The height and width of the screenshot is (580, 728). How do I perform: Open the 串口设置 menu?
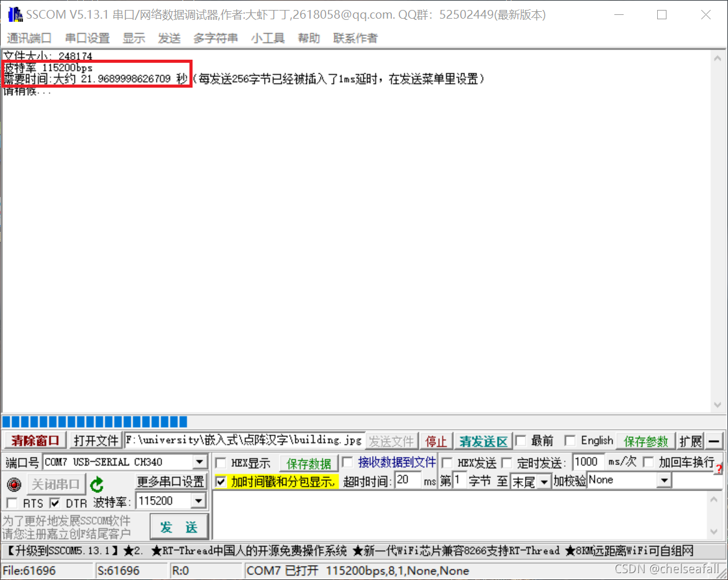pos(87,38)
